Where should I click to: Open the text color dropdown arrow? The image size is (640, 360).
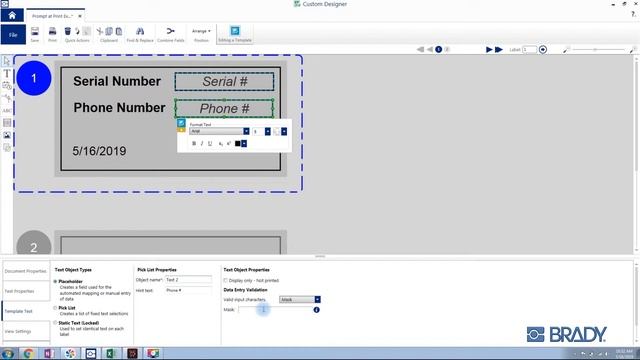244,143
